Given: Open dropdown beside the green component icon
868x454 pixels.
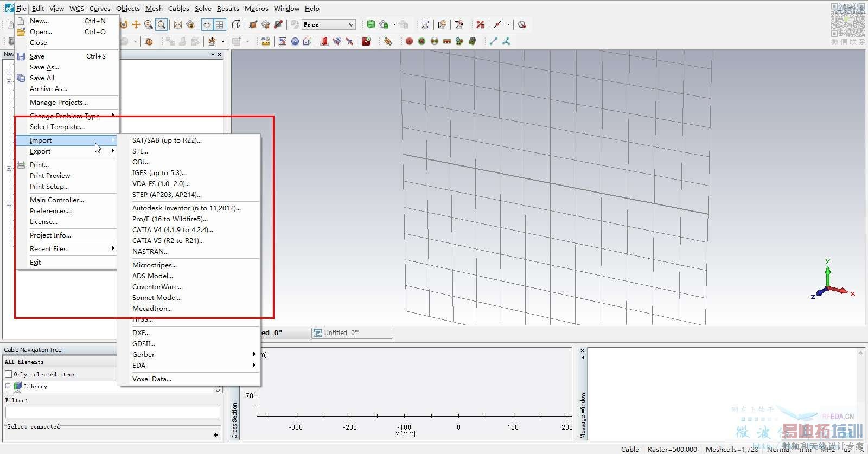Looking at the screenshot, I should 394,24.
